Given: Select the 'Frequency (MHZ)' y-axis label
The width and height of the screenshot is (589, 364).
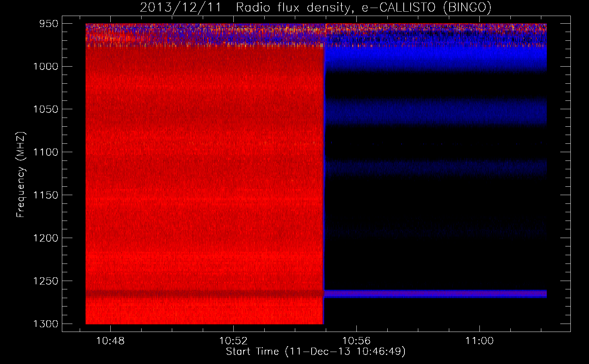Looking at the screenshot, I should point(21,175).
